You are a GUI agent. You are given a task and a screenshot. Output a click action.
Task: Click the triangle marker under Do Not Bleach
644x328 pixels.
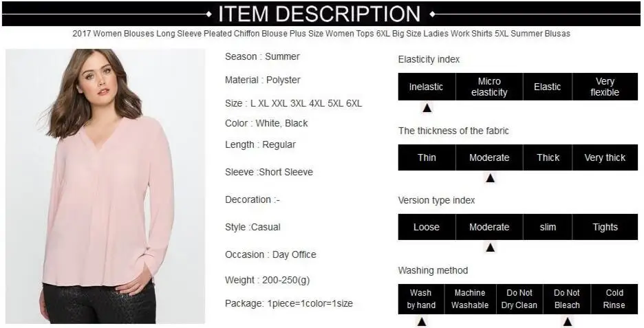[567, 321]
